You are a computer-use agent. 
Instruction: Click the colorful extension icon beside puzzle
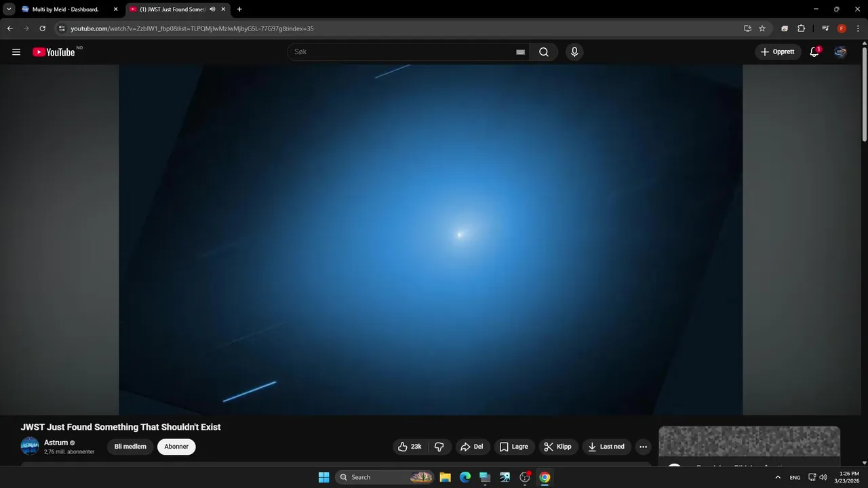tap(785, 28)
